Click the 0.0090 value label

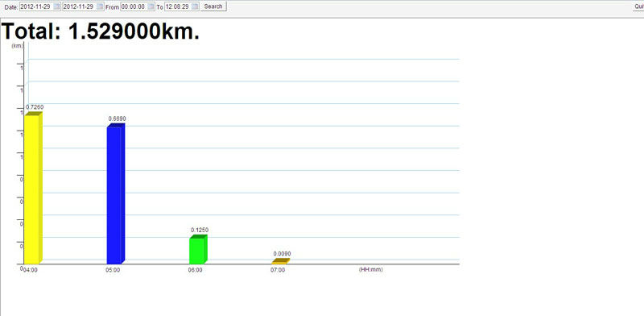coord(283,254)
